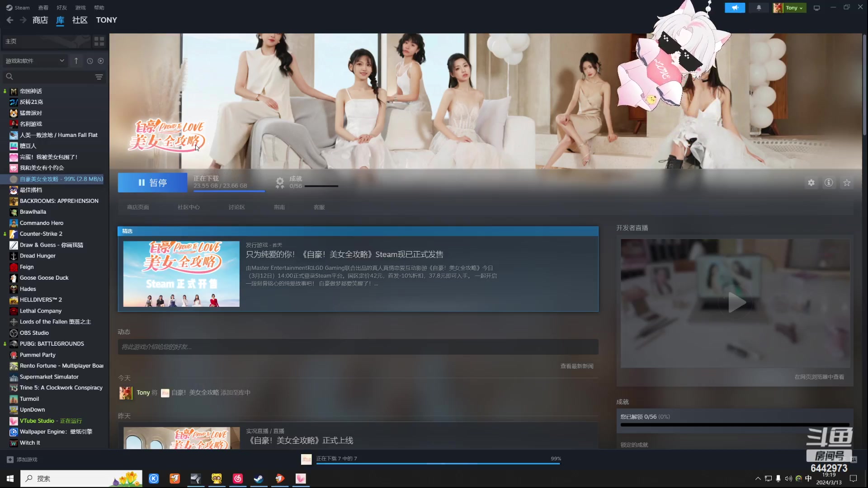Click the bottom download progress bar

tap(439, 464)
